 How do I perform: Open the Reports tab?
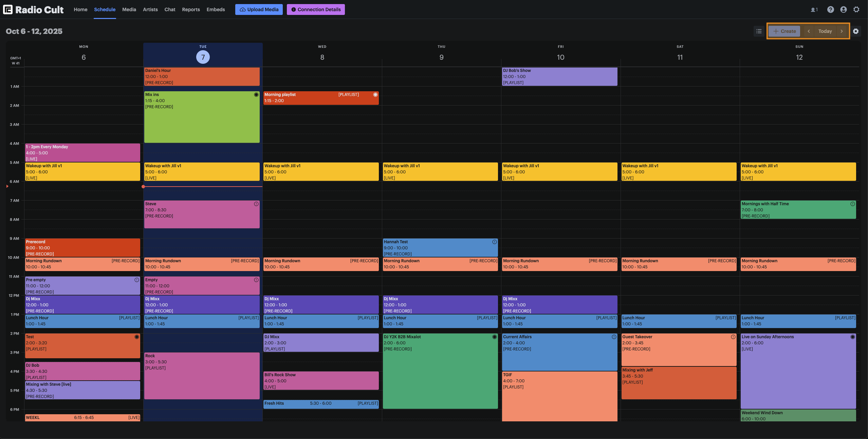pyautogui.click(x=191, y=9)
